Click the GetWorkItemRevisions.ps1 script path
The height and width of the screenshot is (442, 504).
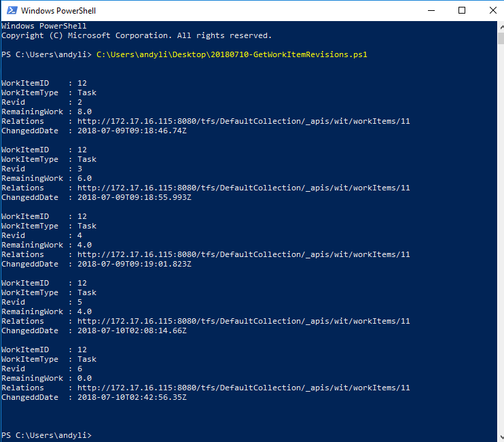tap(232, 54)
